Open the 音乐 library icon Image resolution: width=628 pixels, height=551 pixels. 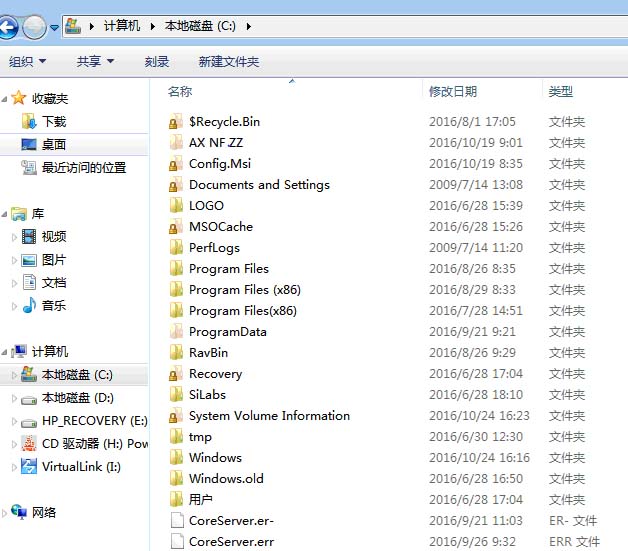pos(29,305)
